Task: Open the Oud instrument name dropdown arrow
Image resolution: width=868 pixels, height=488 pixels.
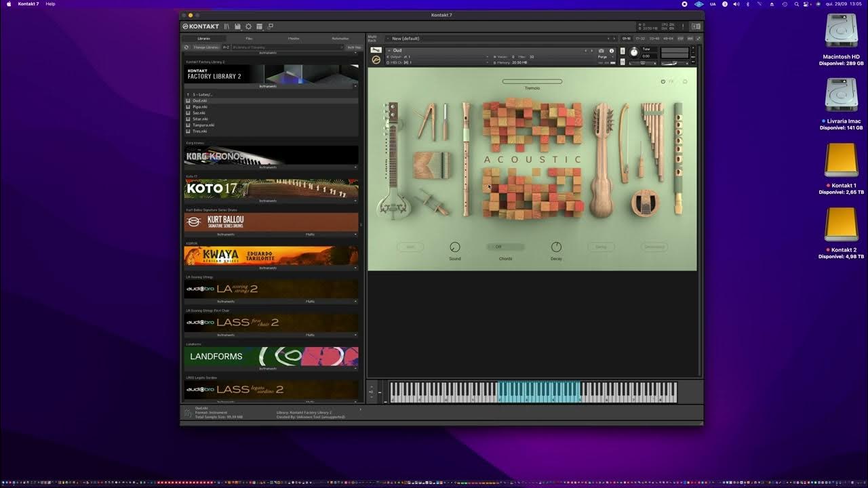Action: click(x=389, y=51)
